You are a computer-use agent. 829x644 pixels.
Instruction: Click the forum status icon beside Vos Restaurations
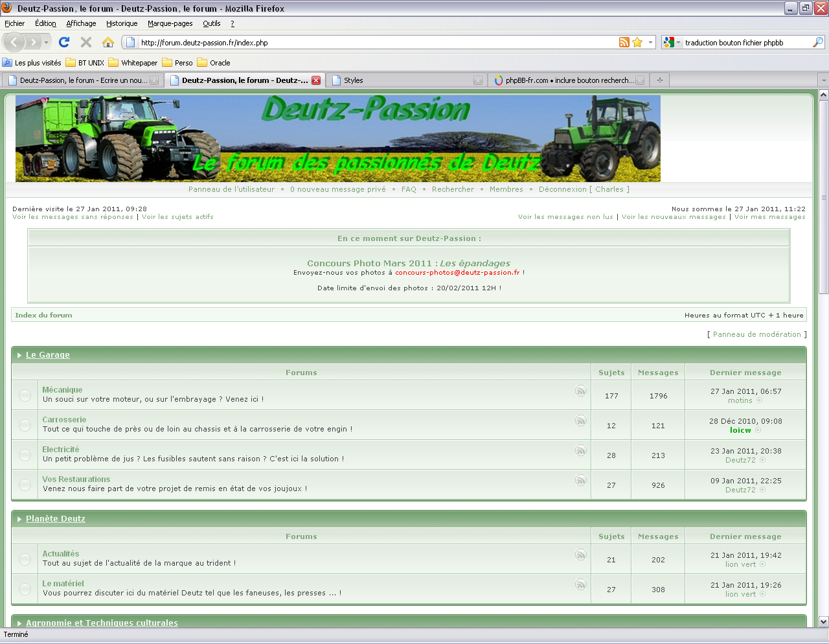25,485
